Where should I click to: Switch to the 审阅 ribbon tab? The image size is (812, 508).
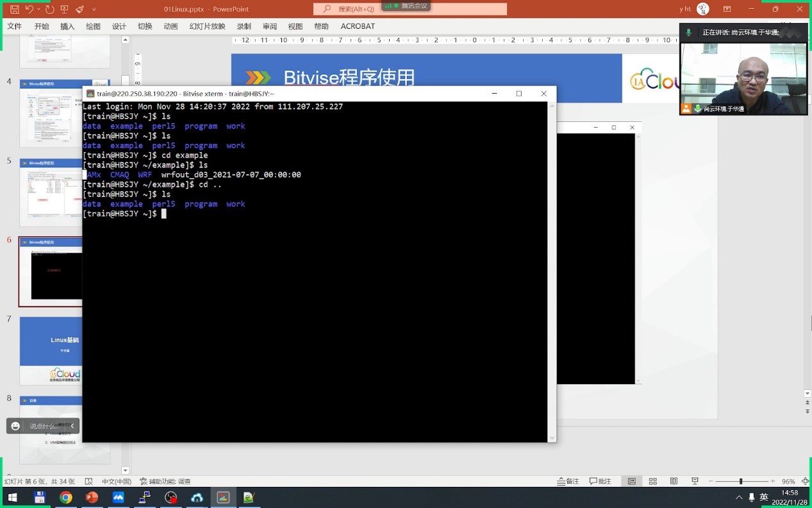(x=270, y=26)
